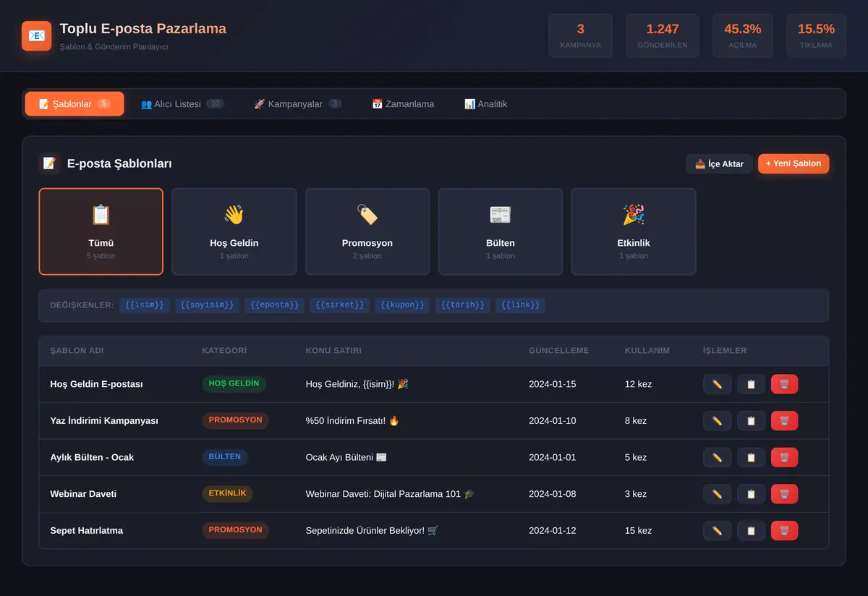This screenshot has width=868, height=596.
Task: Edit the Sepet Hatırlatma template
Action: tap(717, 531)
